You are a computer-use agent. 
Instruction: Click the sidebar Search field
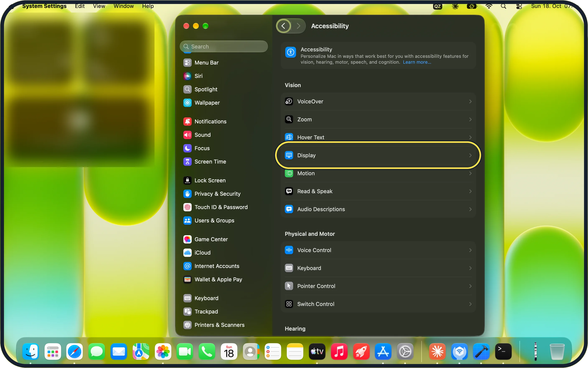pos(224,47)
